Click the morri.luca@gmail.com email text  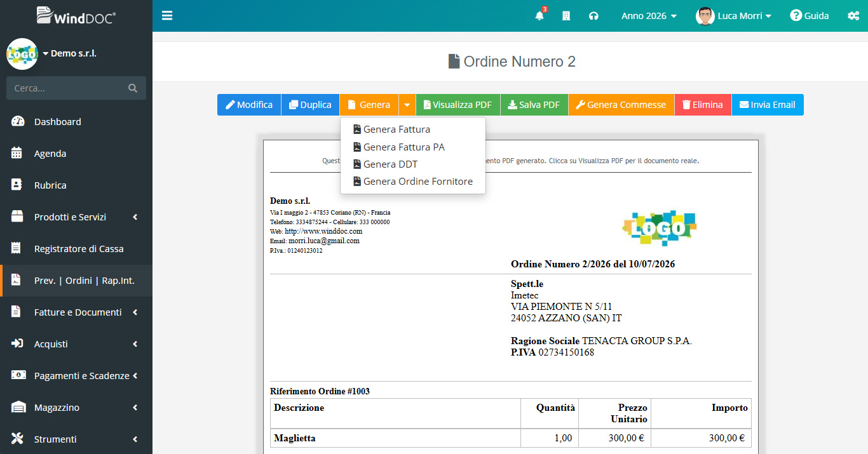pyautogui.click(x=324, y=241)
